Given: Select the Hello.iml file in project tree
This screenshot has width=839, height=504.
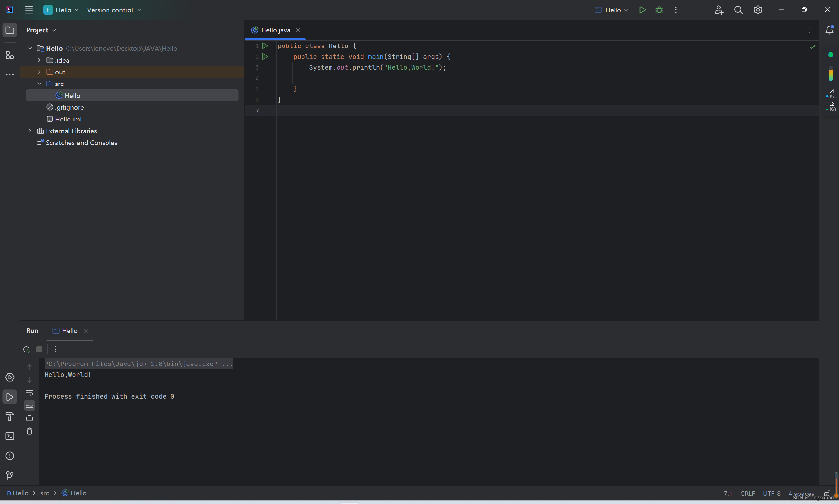Looking at the screenshot, I should (x=68, y=119).
